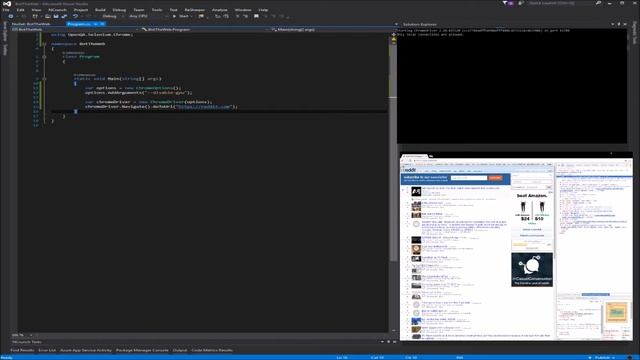Open the Package Manager Console tab
This screenshot has width=640, height=360.
[x=142, y=350]
